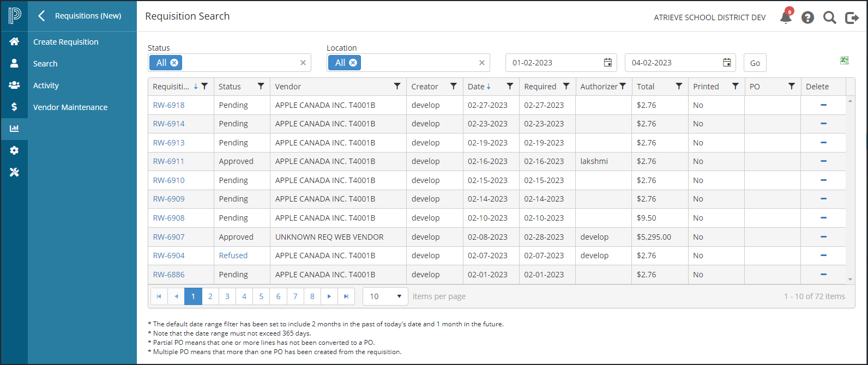Open the help question mark icon

[x=807, y=17]
